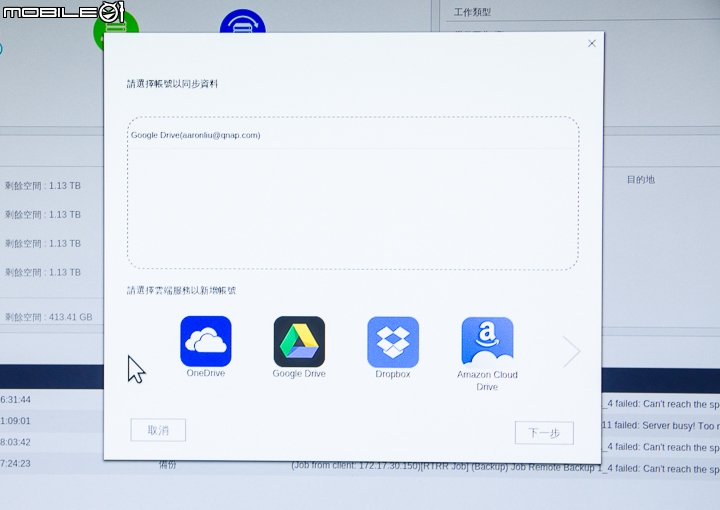Click the RTRR Job Remote Backup log message
The image size is (720, 510).
point(505,468)
